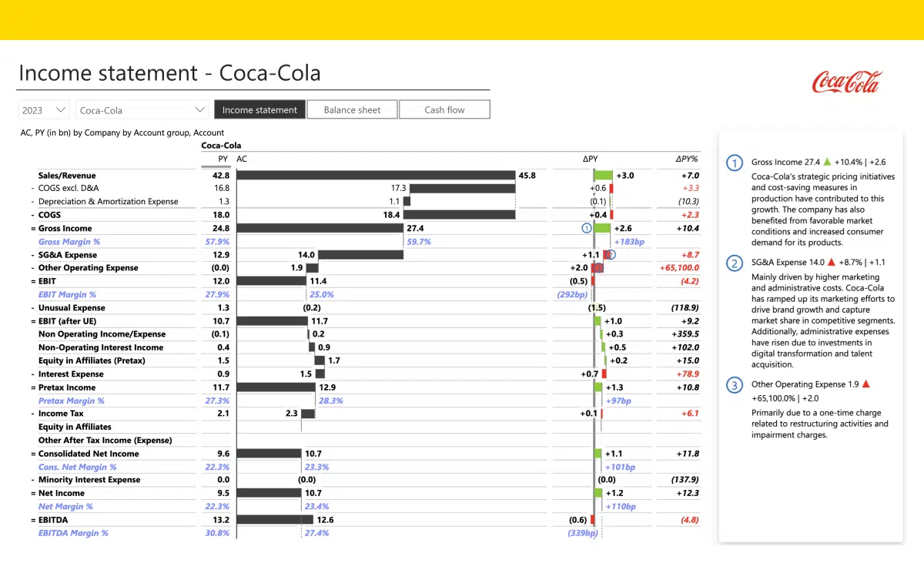Open the Cash flow tab
Viewport: 924px width, 570px height.
[444, 109]
